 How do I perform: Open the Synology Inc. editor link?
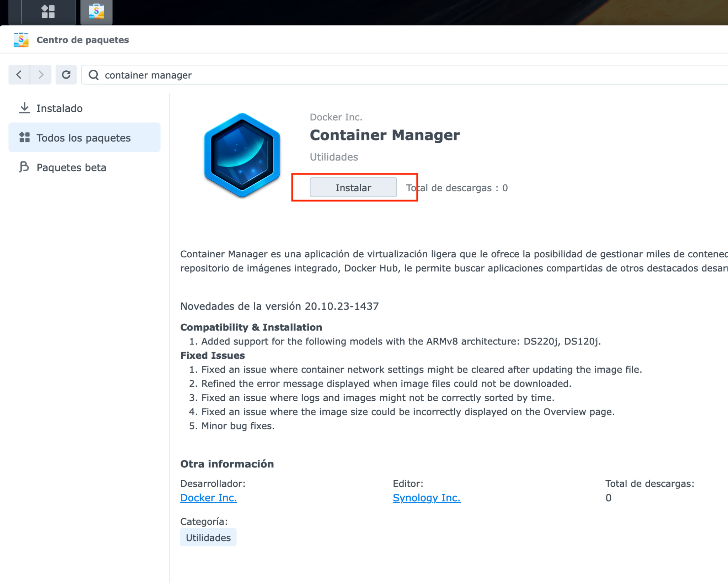pyautogui.click(x=426, y=498)
